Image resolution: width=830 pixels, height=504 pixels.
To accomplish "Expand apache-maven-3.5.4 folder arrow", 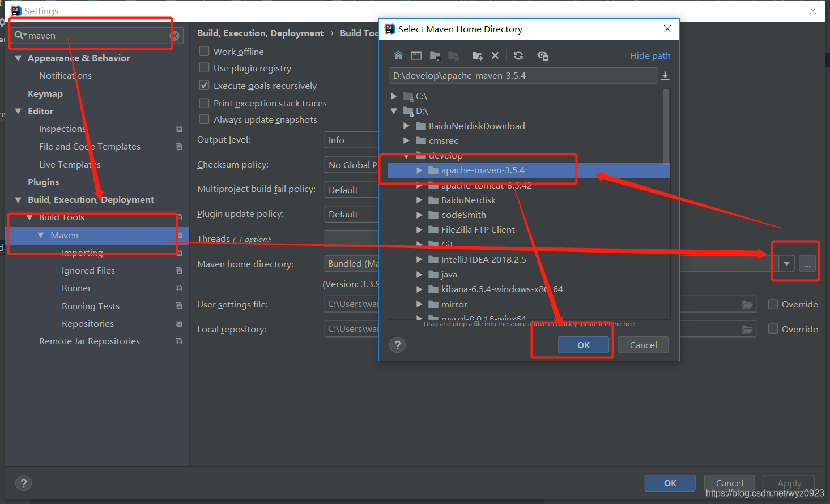I will point(419,170).
